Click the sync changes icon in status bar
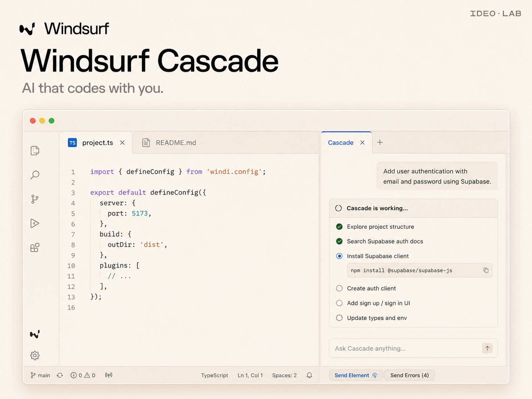The height and width of the screenshot is (399, 532). pyautogui.click(x=60, y=375)
